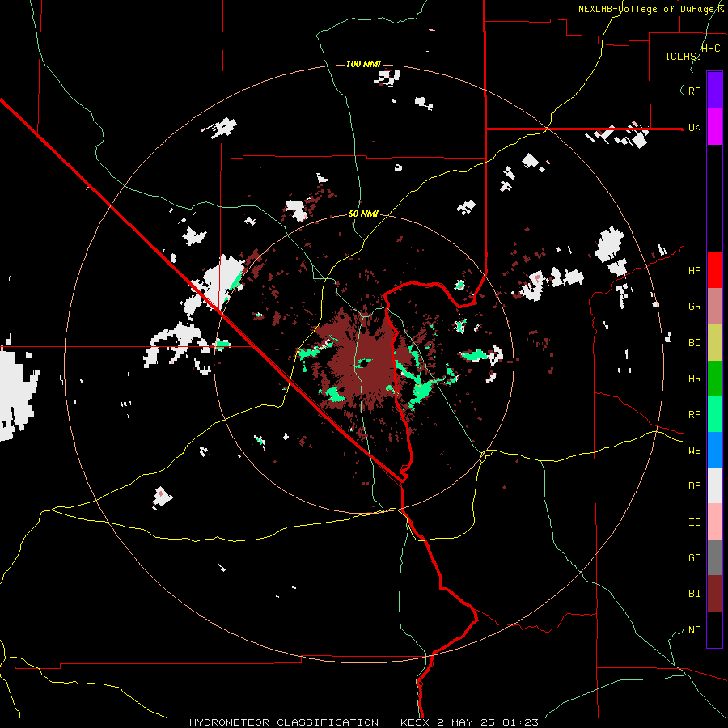Select the BI brown legend swatch
This screenshot has width=728, height=728.
[x=714, y=594]
